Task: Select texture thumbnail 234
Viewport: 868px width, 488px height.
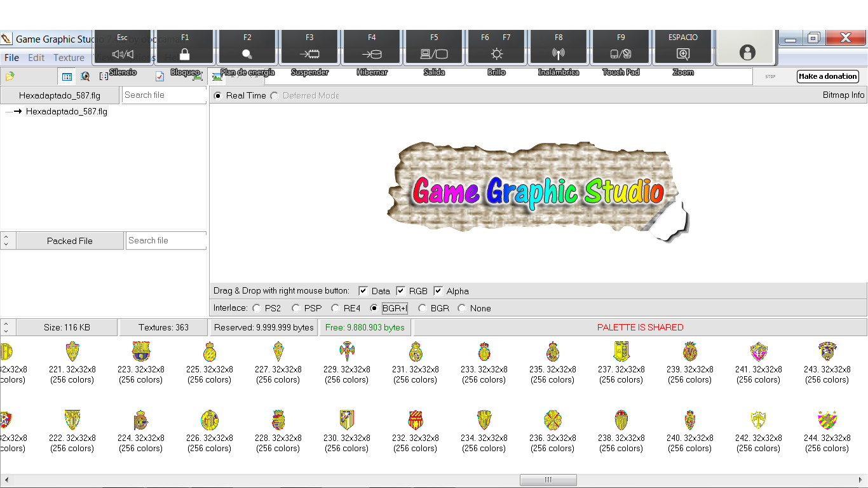Action: tap(484, 420)
